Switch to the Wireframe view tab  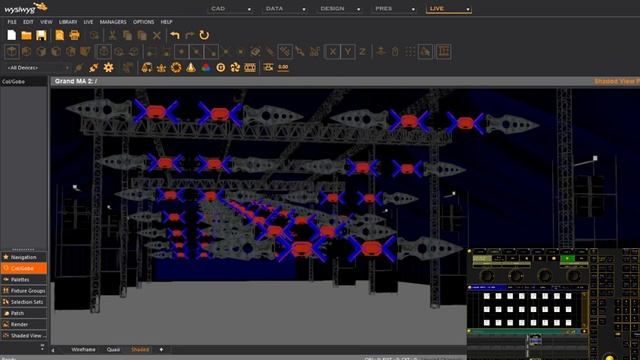[83, 349]
